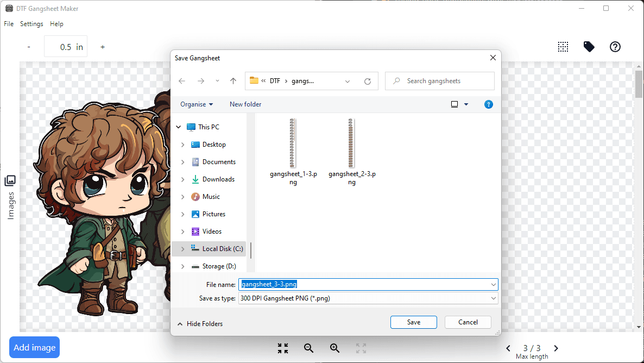
Task: Select the gangsheet_1-3.png file thumbnail
Action: tap(293, 144)
